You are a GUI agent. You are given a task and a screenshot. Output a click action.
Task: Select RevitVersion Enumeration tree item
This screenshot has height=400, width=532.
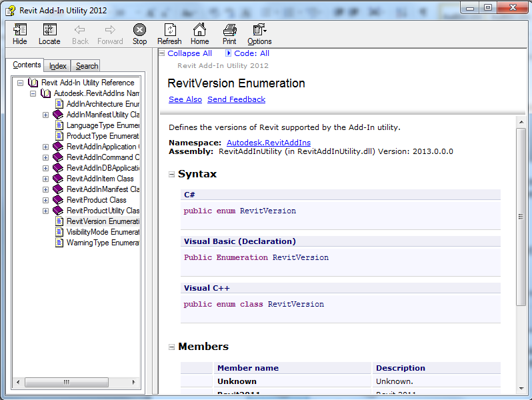click(x=103, y=221)
